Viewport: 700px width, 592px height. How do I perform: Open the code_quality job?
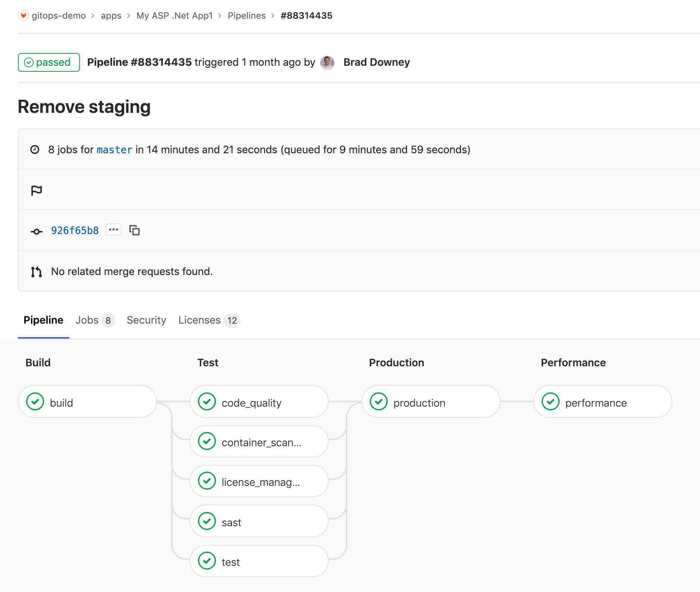pos(259,402)
